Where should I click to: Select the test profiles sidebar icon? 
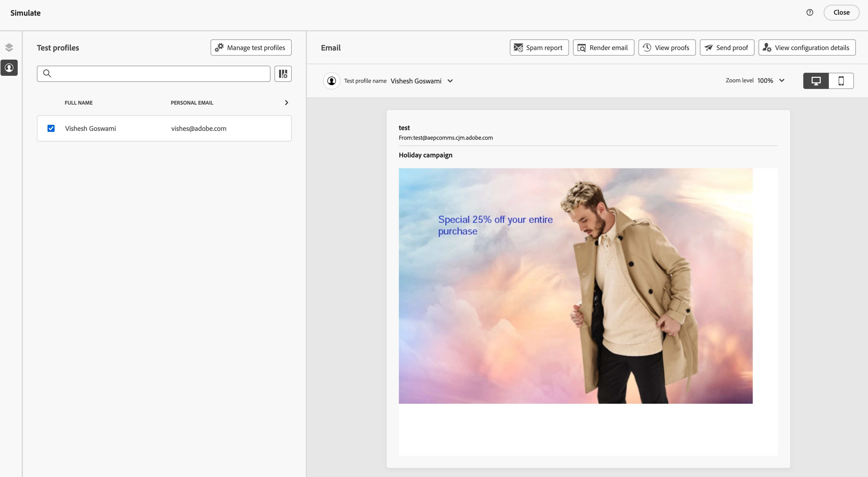[x=9, y=68]
